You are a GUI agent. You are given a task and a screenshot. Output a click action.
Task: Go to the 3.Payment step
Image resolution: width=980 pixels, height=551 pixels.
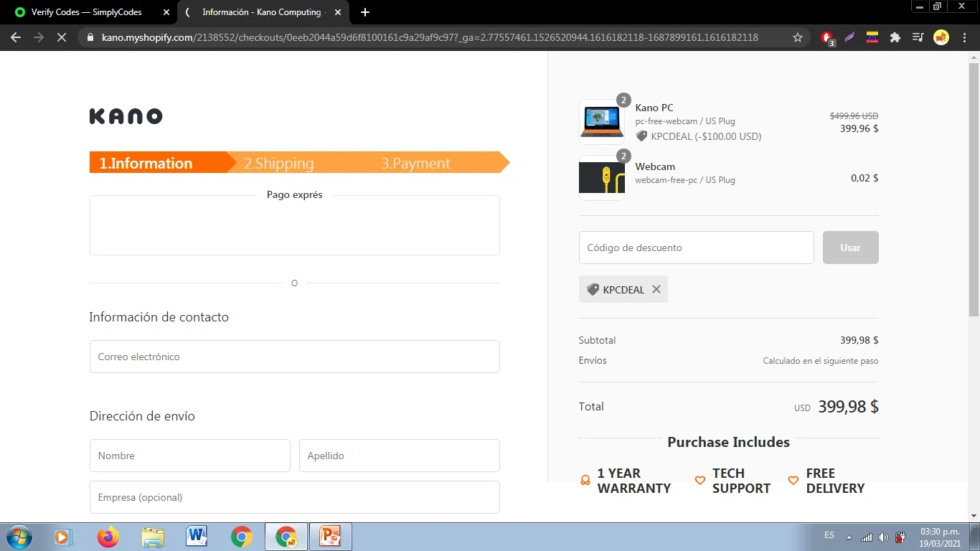(x=416, y=164)
